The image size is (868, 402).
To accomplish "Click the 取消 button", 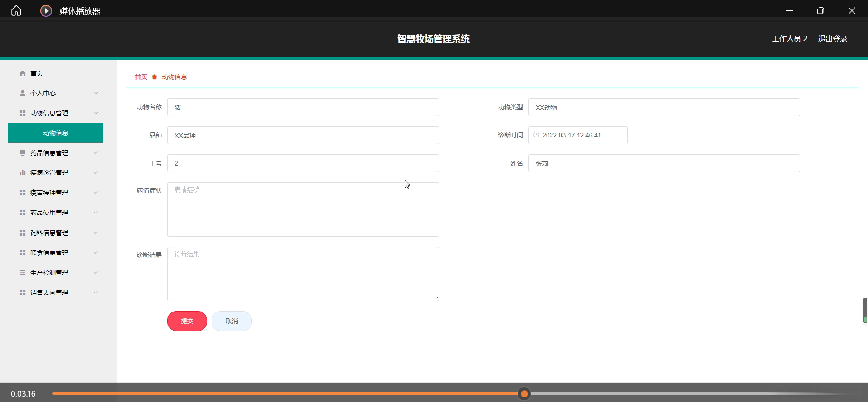I will (x=231, y=321).
